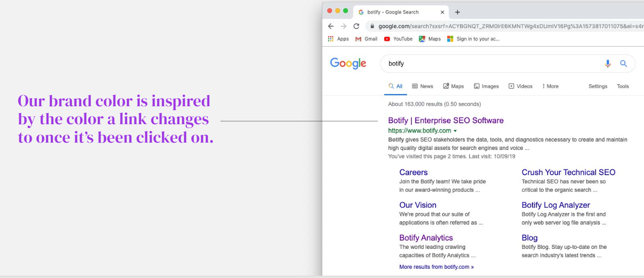Click the Google favicon on the tab
The width and height of the screenshot is (644, 278).
click(x=361, y=12)
